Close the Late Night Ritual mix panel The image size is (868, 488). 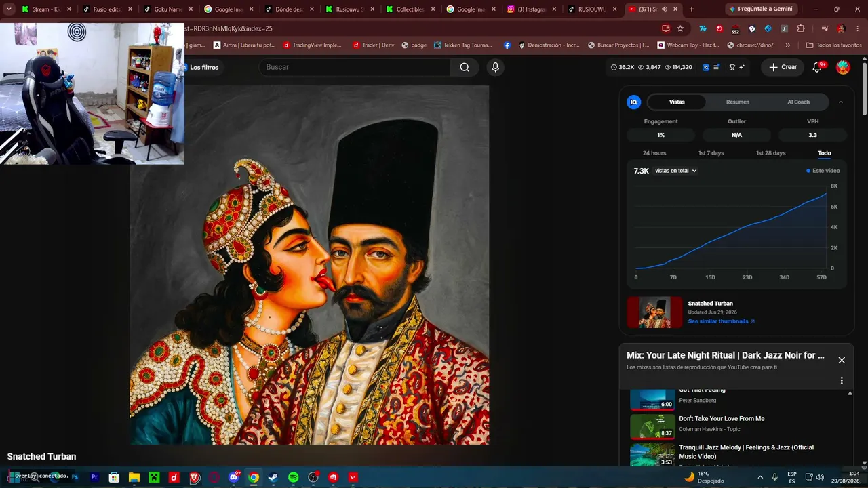(842, 360)
